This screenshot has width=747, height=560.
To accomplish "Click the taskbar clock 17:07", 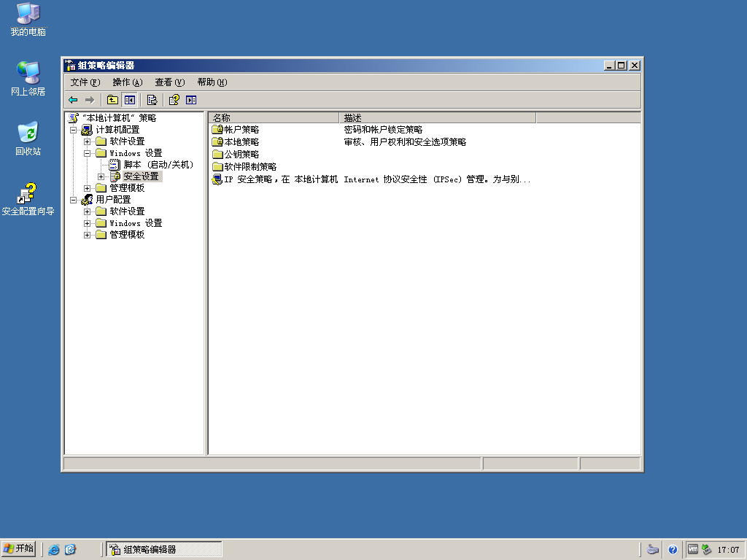I will tap(729, 550).
